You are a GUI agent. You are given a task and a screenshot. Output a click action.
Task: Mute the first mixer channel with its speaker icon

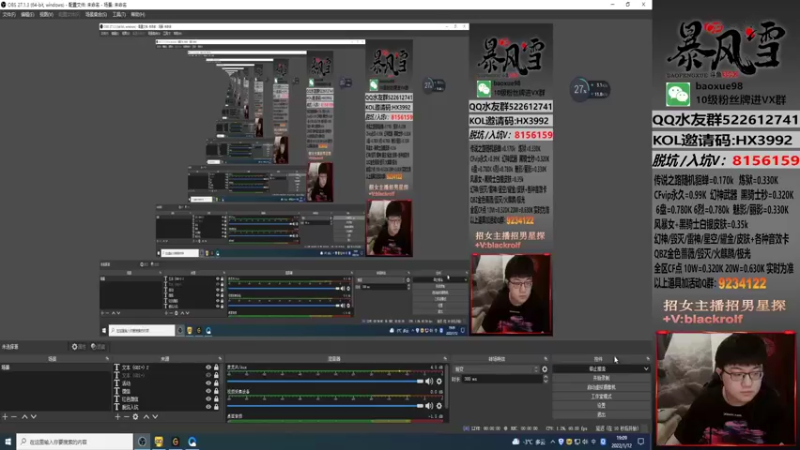[x=429, y=381]
